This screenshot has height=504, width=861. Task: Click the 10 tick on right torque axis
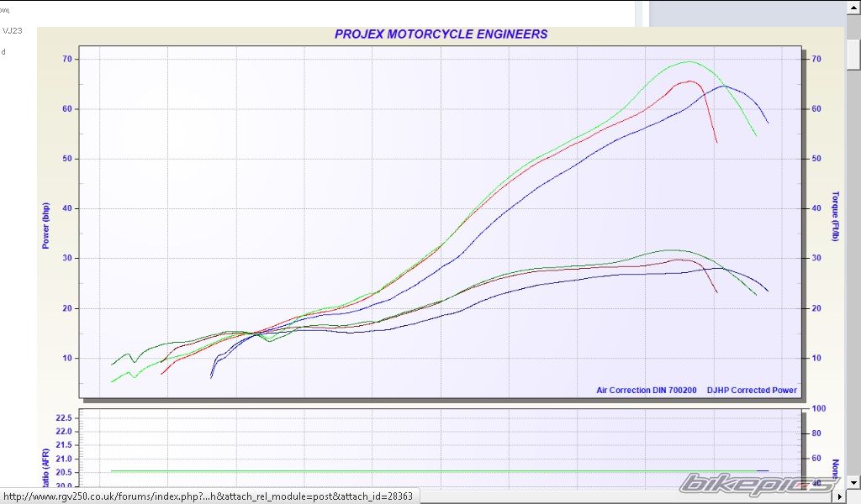[x=816, y=358]
